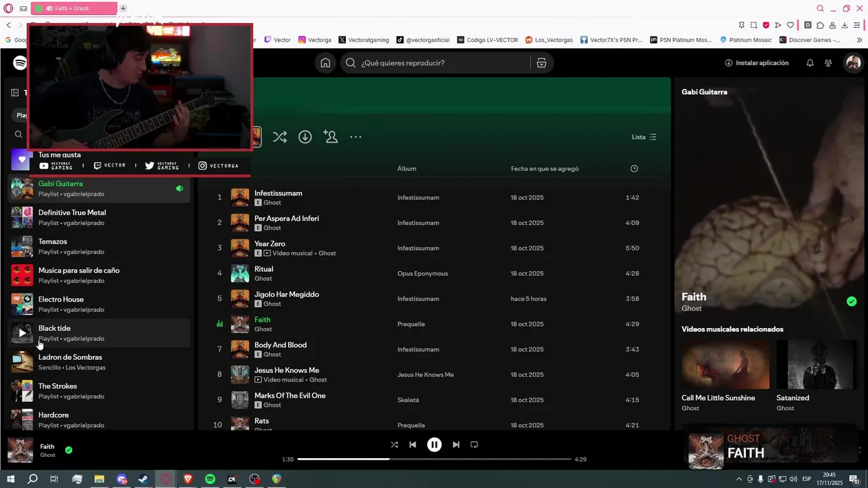Open the Browse icon in search bar
This screenshot has width=868, height=488.
[541, 63]
